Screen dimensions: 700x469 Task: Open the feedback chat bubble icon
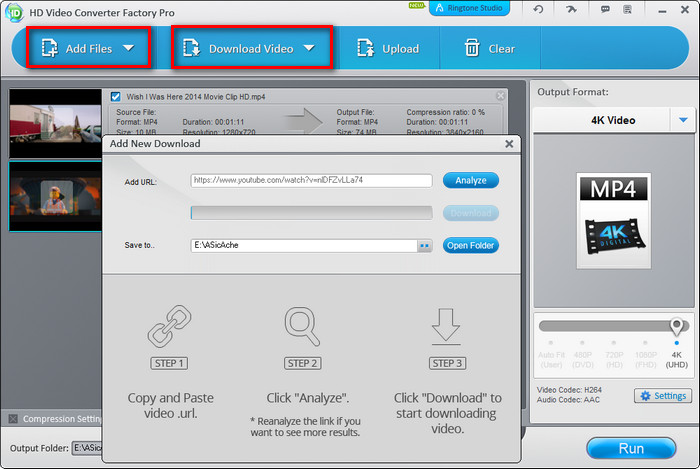pyautogui.click(x=605, y=9)
